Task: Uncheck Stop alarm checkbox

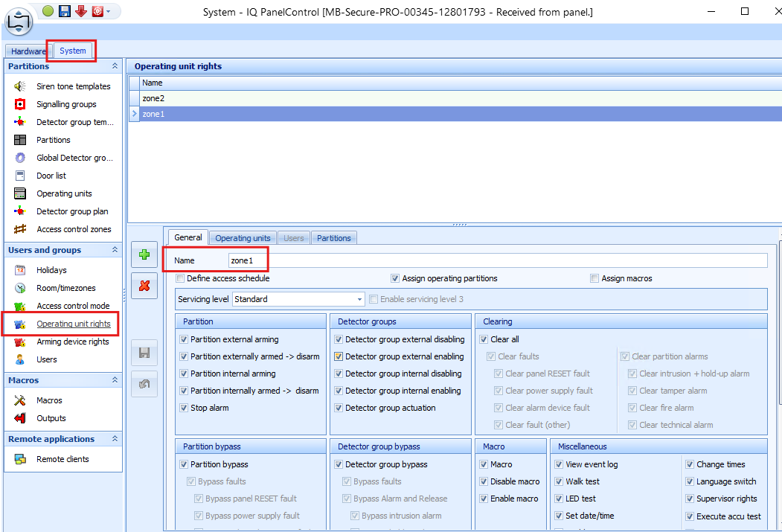Action: coord(184,408)
